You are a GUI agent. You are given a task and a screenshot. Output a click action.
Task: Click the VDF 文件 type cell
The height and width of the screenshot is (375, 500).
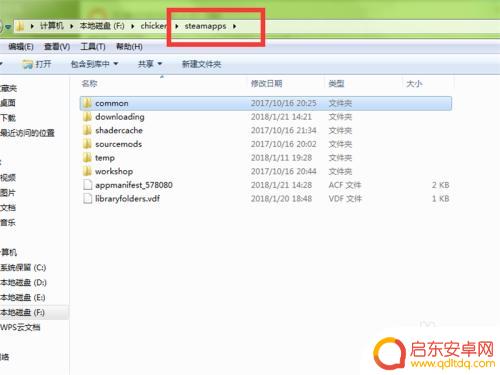[x=345, y=199]
